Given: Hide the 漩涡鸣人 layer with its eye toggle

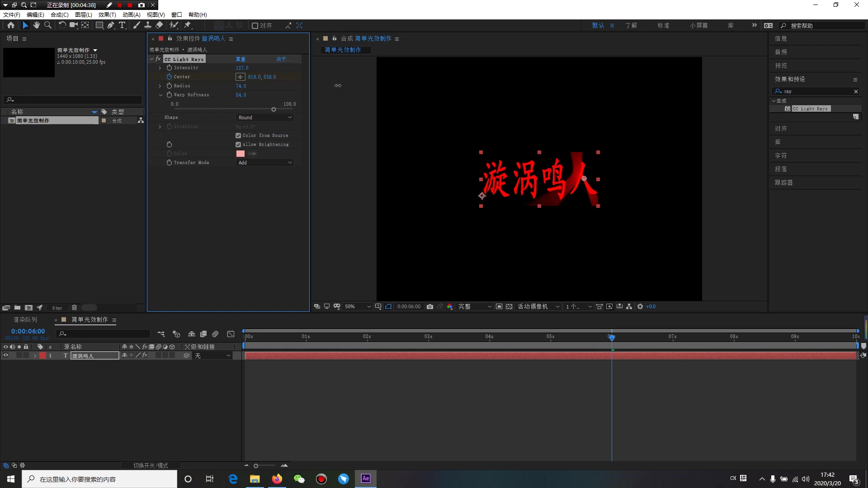Looking at the screenshot, I should tap(5, 355).
